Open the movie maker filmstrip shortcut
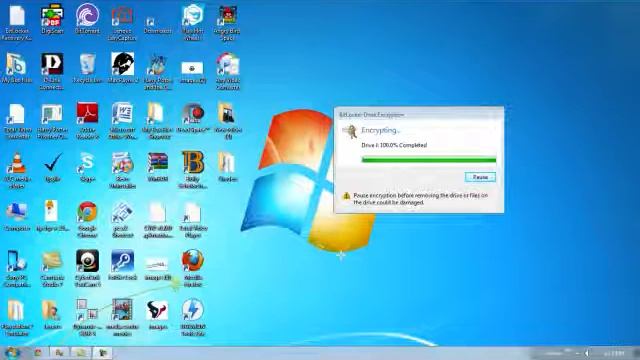 pos(122,318)
